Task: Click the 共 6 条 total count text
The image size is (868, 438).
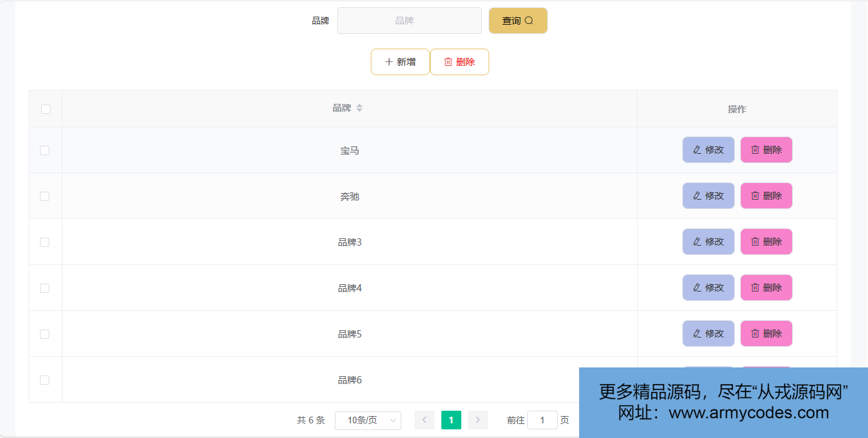Action: pyautogui.click(x=311, y=420)
